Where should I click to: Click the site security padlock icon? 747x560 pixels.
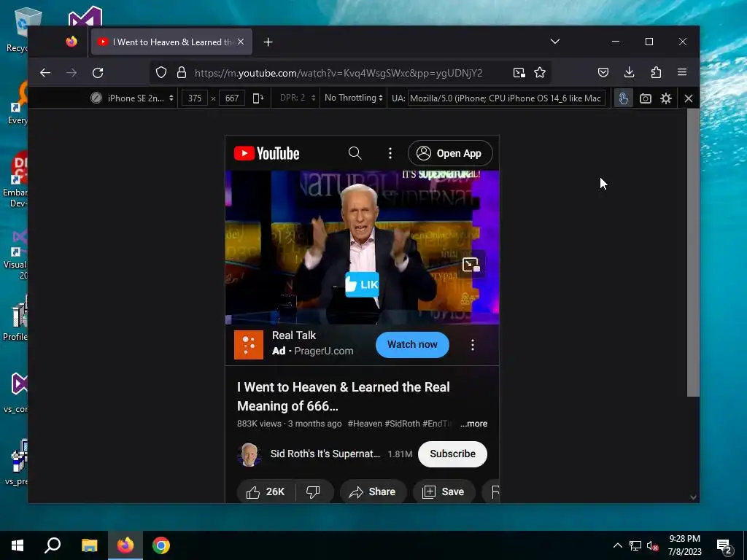tap(182, 72)
